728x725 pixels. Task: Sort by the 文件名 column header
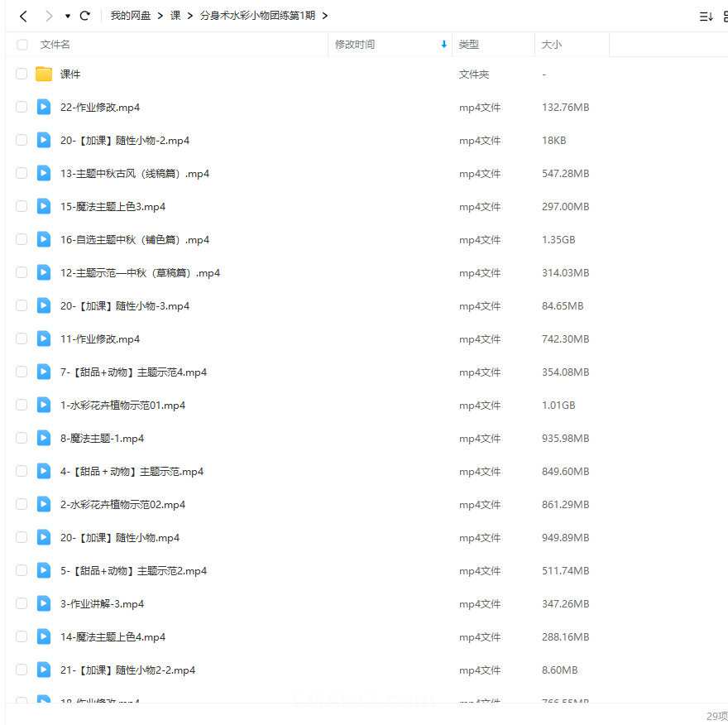(x=55, y=45)
